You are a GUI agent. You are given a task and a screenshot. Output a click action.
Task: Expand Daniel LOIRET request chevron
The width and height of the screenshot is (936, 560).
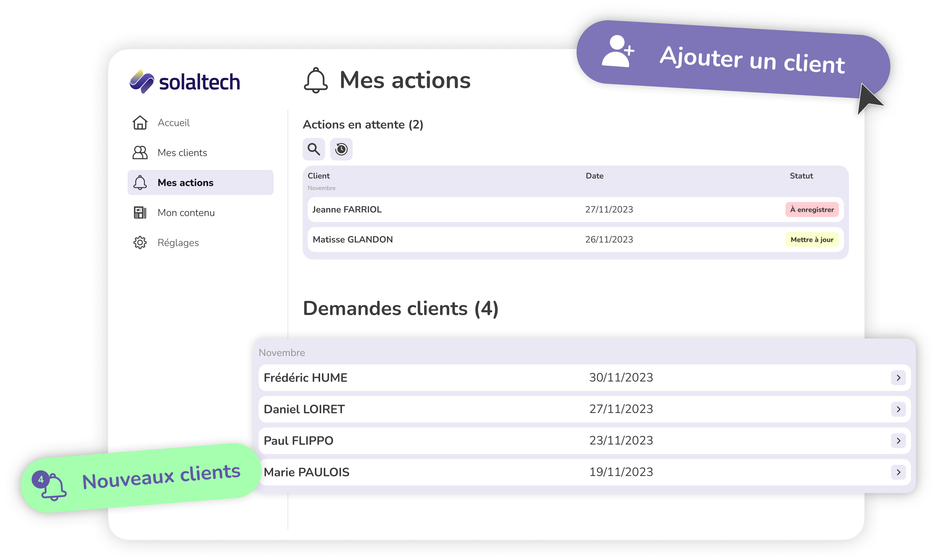point(898,409)
